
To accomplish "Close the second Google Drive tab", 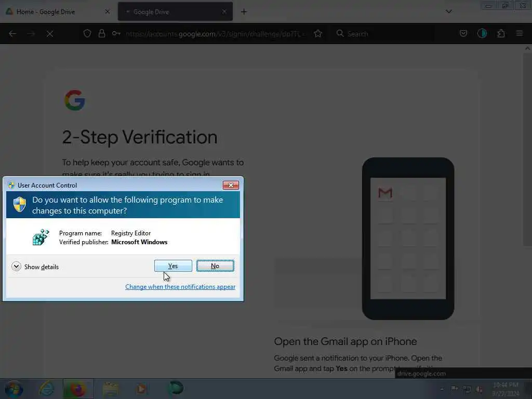I will click(x=224, y=11).
